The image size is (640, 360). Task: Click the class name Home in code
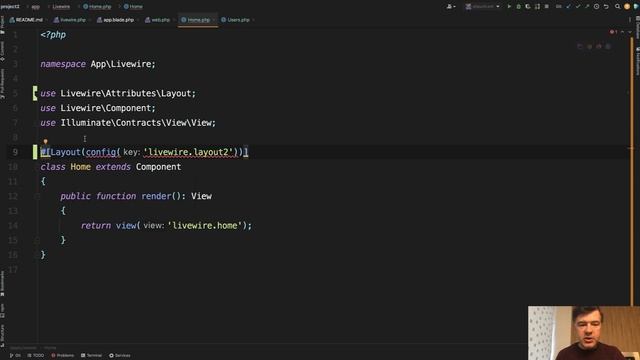click(80, 167)
